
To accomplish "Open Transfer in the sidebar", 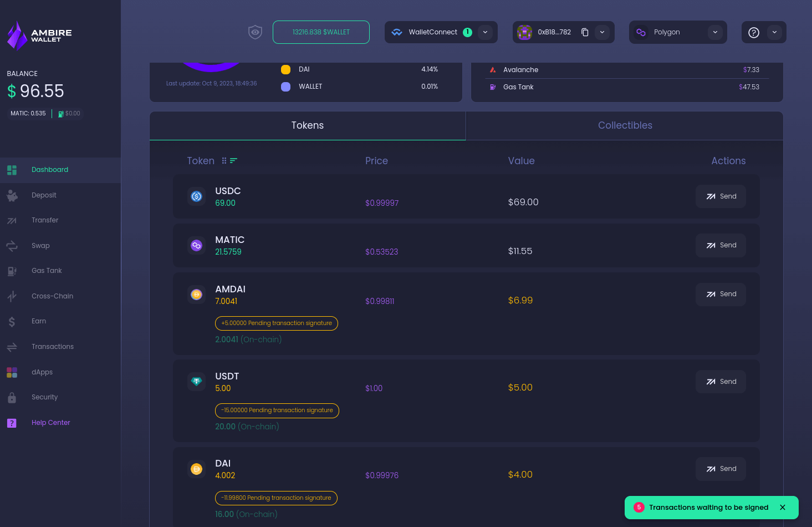I will [x=60, y=221].
